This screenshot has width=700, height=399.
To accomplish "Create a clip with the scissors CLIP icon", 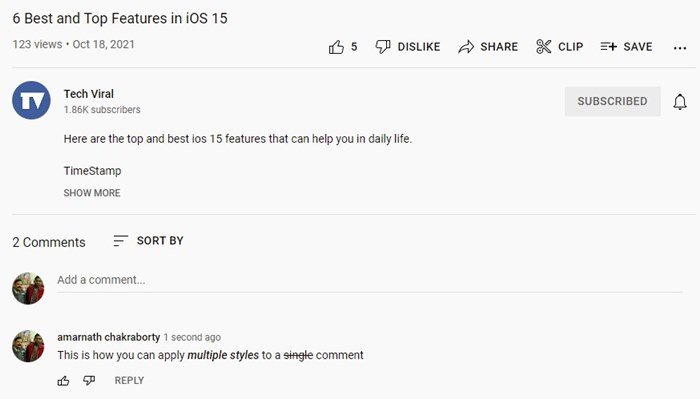I will point(543,47).
